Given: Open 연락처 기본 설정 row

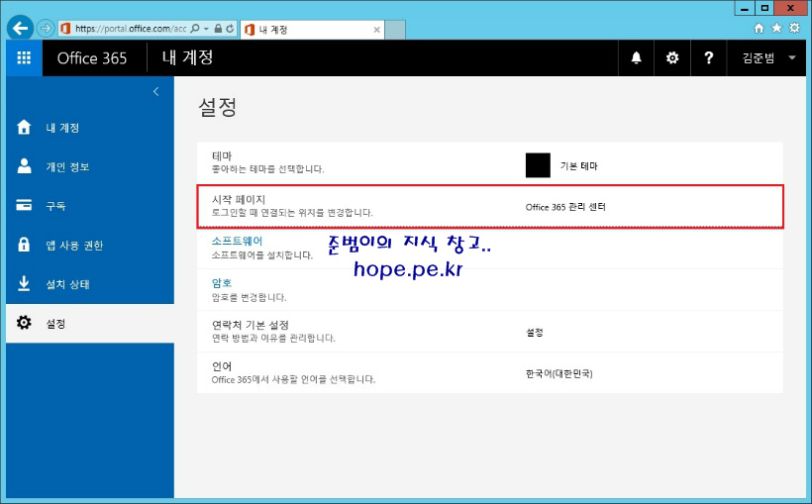Looking at the screenshot, I should tap(490, 332).
